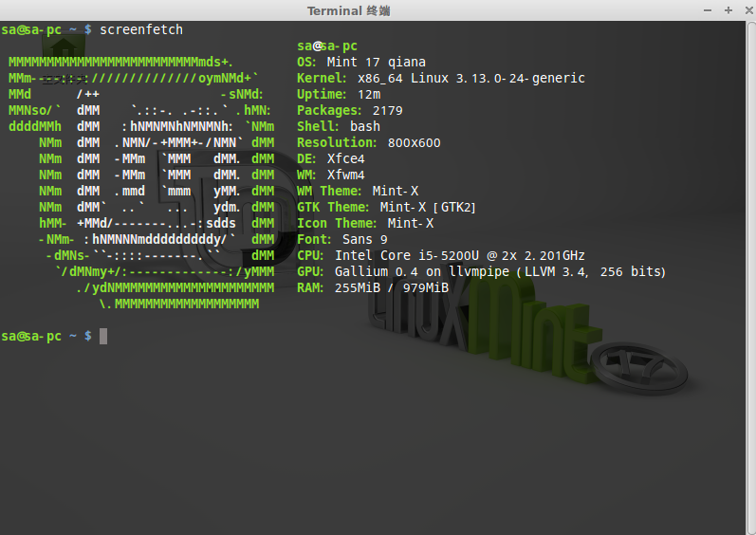Click the first prompt 'sa@sa-pc ~ $' at top
756x535 pixels.
coord(46,30)
